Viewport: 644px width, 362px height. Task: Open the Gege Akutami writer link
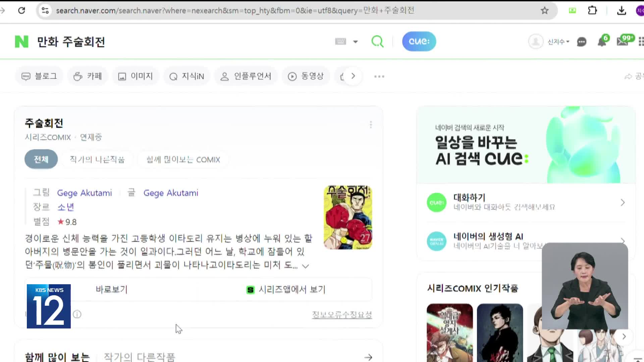(x=171, y=193)
